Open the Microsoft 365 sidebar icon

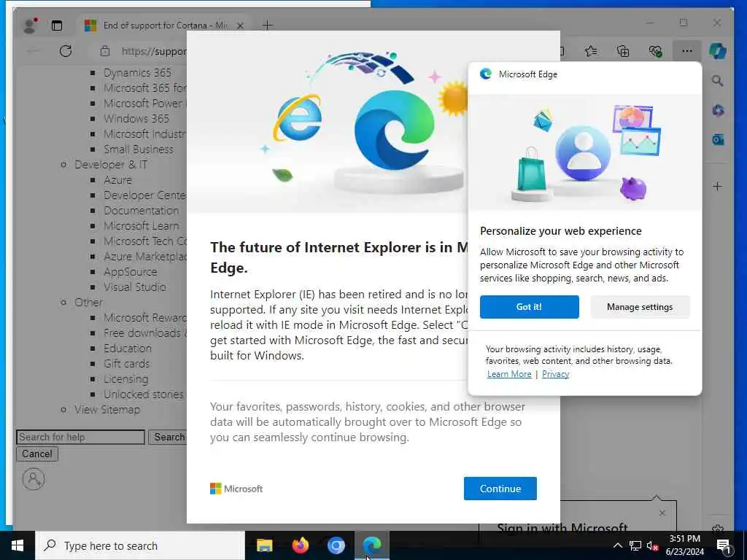[x=718, y=111]
